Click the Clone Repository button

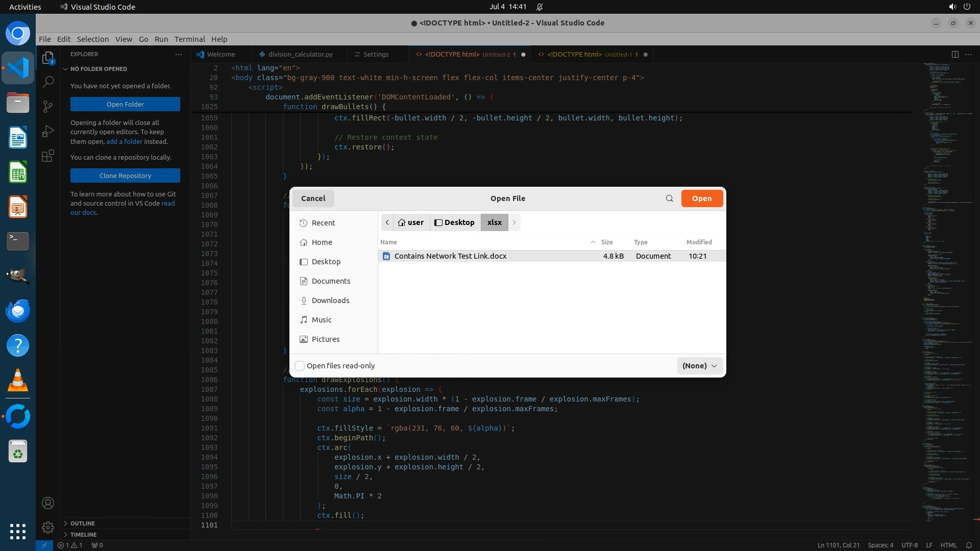pyautogui.click(x=125, y=176)
